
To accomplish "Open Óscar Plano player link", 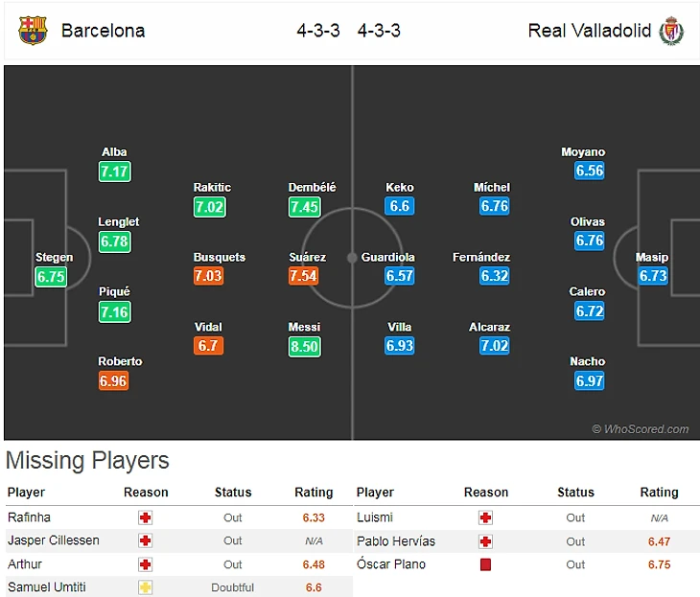I will pyautogui.click(x=392, y=564).
